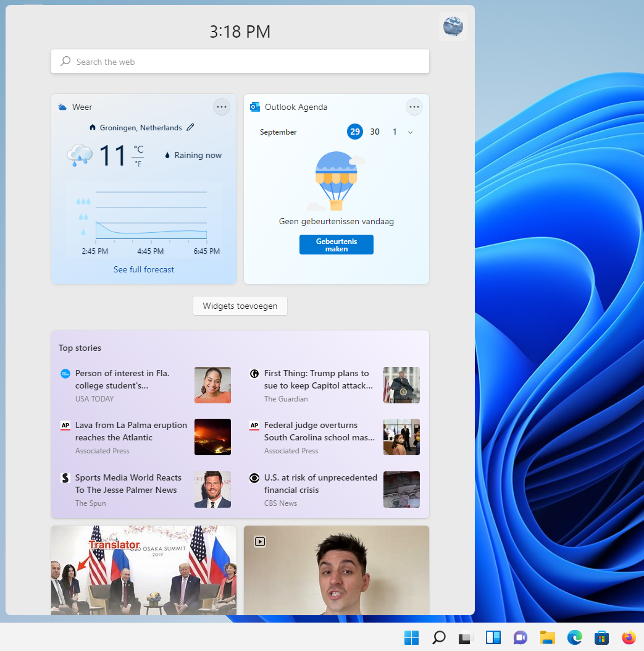
Task: Open File Explorer from the taskbar
Action: click(547, 637)
